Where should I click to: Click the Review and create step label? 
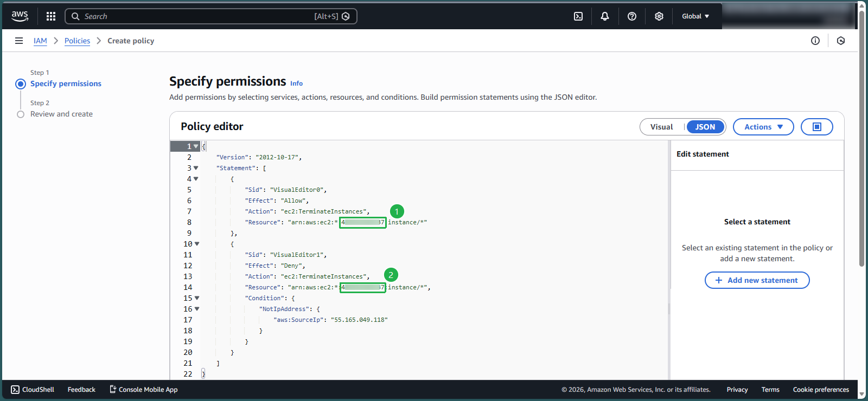[61, 114]
